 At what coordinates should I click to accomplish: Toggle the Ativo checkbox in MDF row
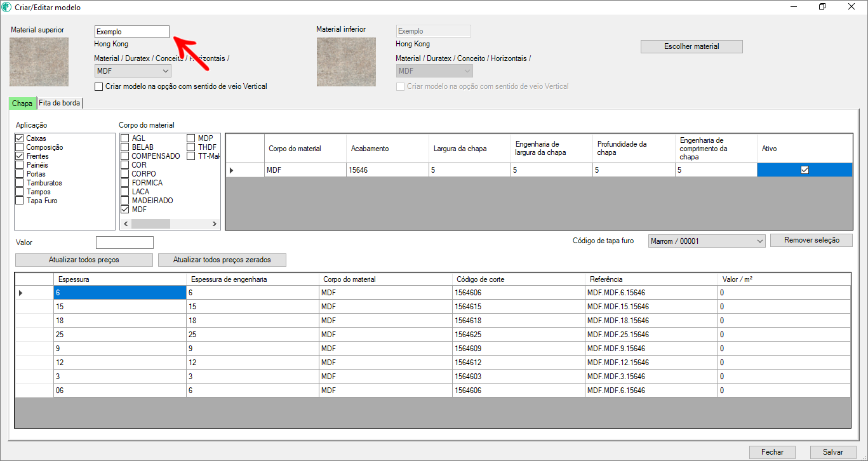(x=805, y=170)
